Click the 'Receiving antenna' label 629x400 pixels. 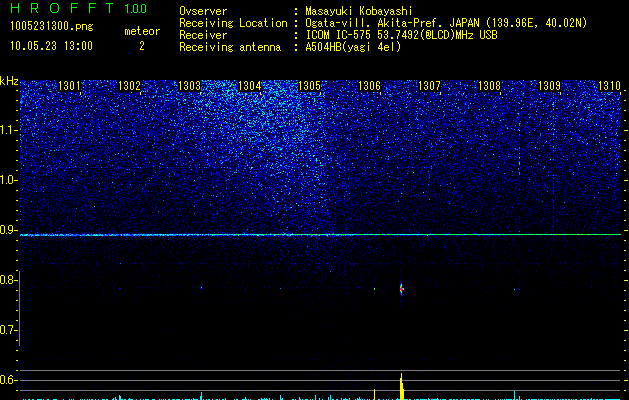230,47
